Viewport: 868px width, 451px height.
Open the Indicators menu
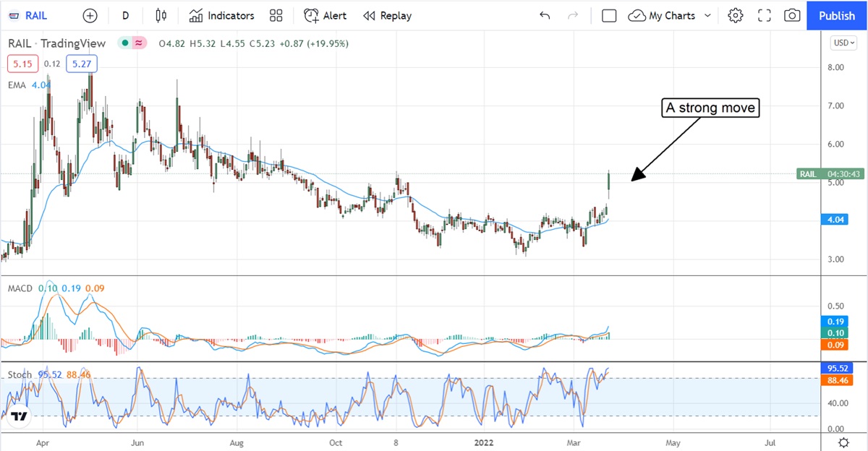(x=221, y=15)
